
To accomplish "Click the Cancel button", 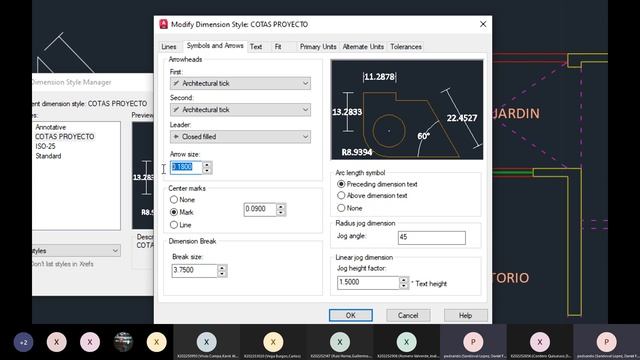I will coord(408,315).
